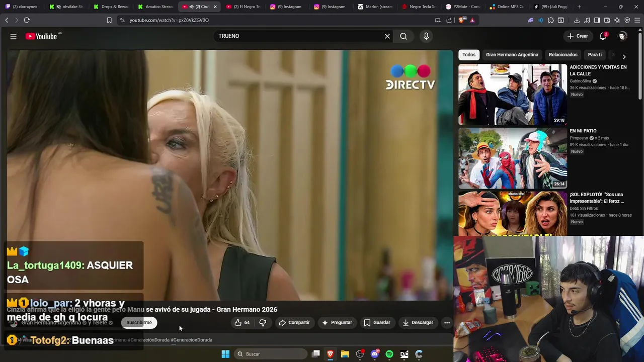The width and height of the screenshot is (644, 362).
Task: Open the Brave Wallet icon
Action: coord(607,20)
